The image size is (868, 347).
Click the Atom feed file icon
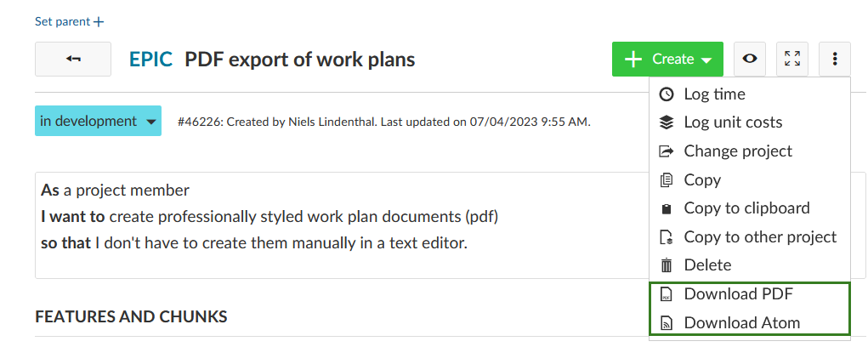click(x=667, y=323)
